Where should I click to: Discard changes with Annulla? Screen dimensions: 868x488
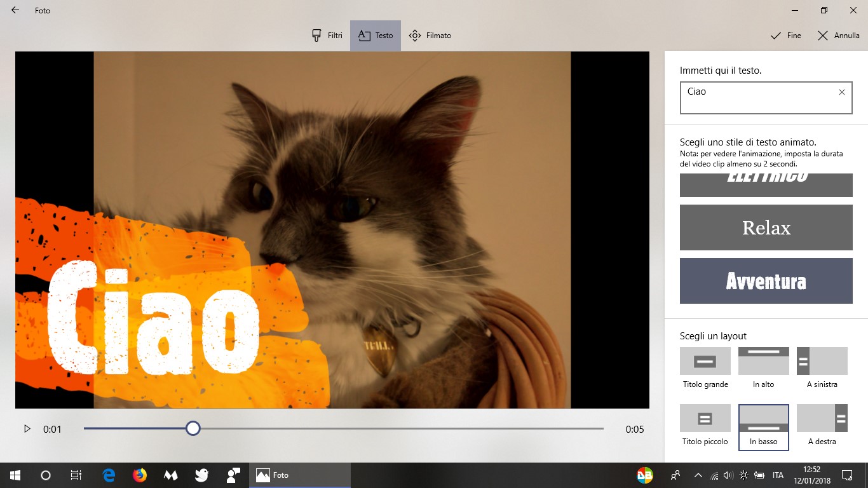click(838, 36)
